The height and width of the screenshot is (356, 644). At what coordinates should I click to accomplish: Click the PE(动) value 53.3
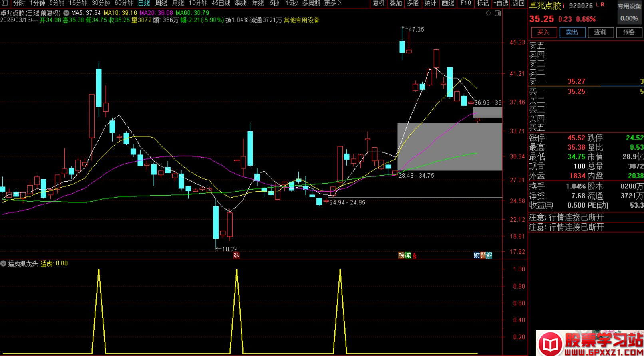pyautogui.click(x=636, y=205)
